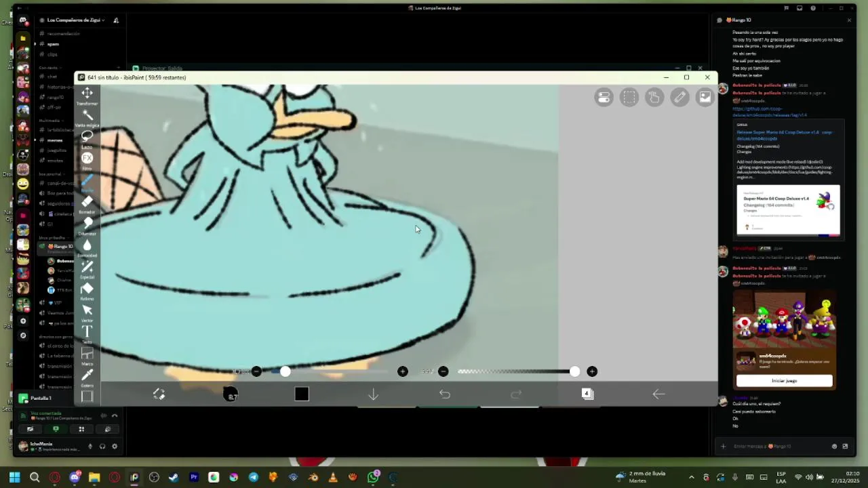Open the layers panel showing 4

click(587, 394)
